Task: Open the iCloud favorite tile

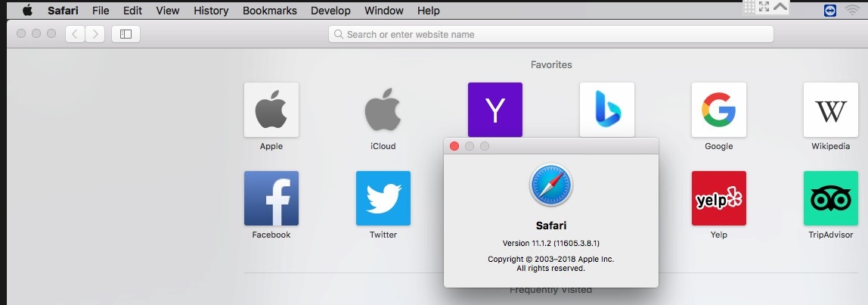Action: 383,110
